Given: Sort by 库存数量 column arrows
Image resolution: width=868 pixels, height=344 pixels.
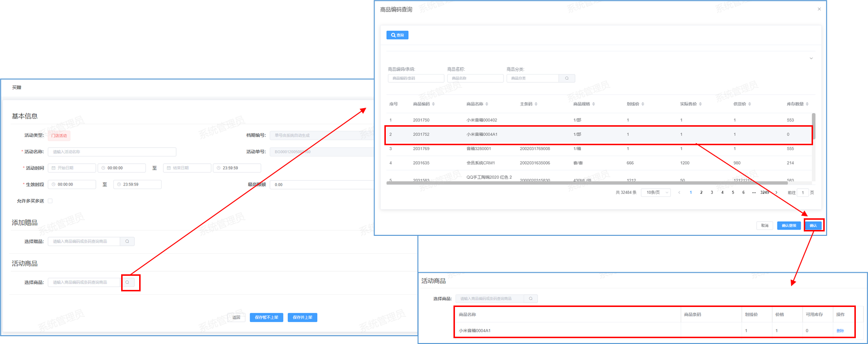Looking at the screenshot, I should 807,104.
